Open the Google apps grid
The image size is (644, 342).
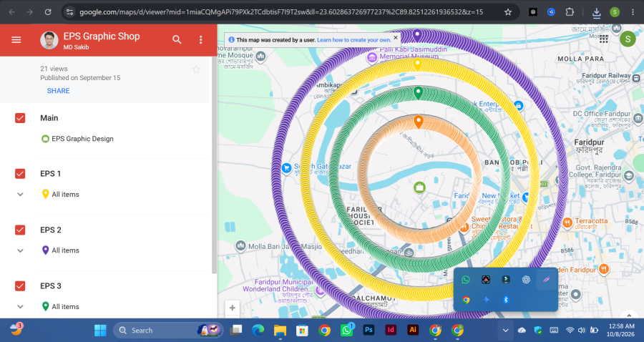click(x=603, y=39)
